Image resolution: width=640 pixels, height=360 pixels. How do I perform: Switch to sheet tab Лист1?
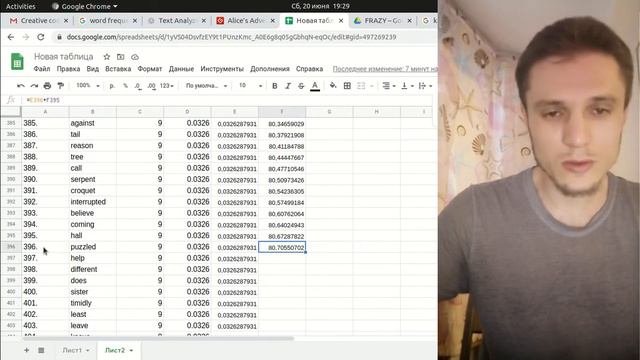[x=72, y=350]
